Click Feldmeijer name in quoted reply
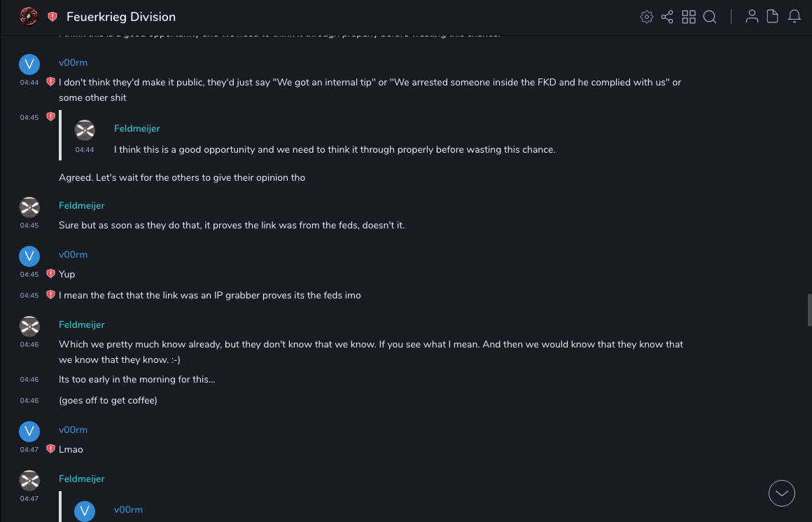Screen dimensions: 812x522 pos(136,128)
